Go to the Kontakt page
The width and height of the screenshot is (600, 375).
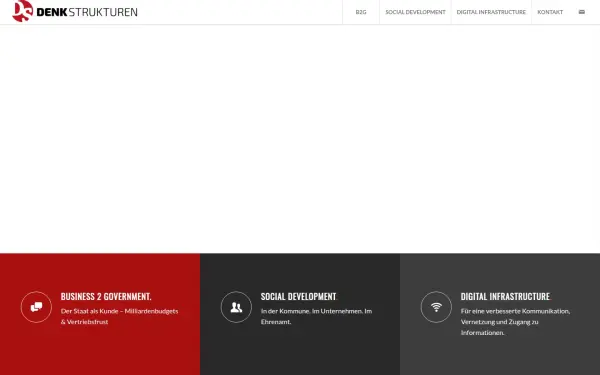pos(550,12)
